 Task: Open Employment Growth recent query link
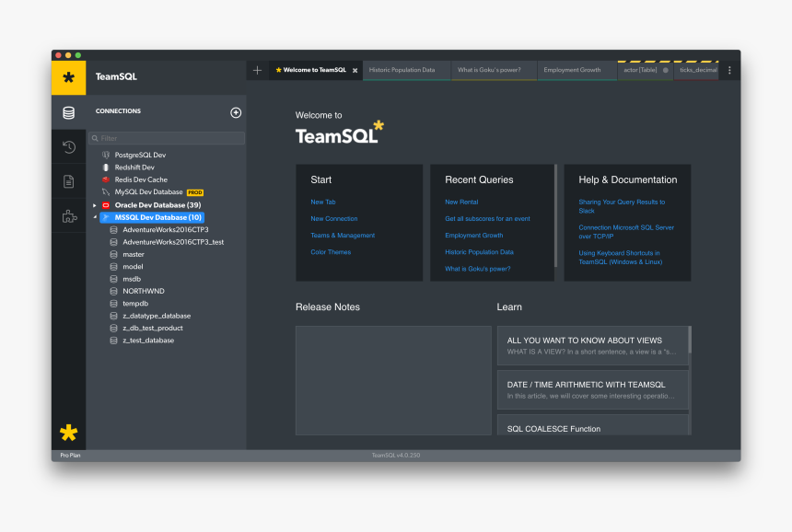[x=473, y=236]
